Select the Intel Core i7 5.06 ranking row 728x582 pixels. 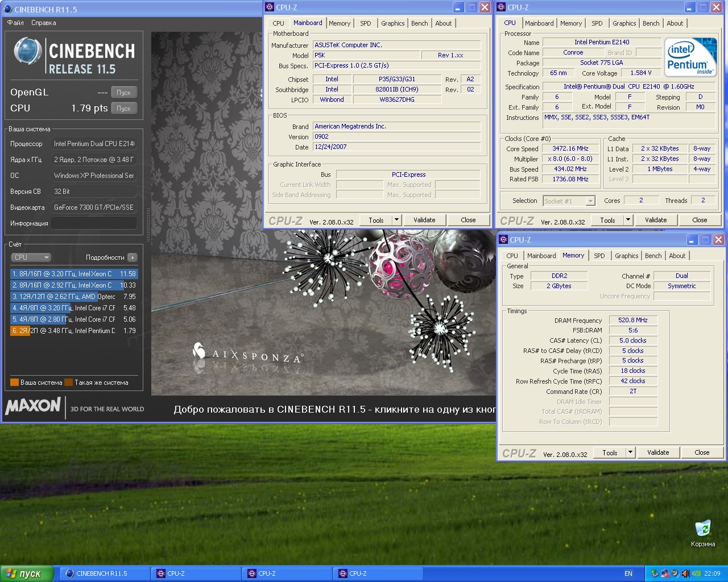coord(74,319)
